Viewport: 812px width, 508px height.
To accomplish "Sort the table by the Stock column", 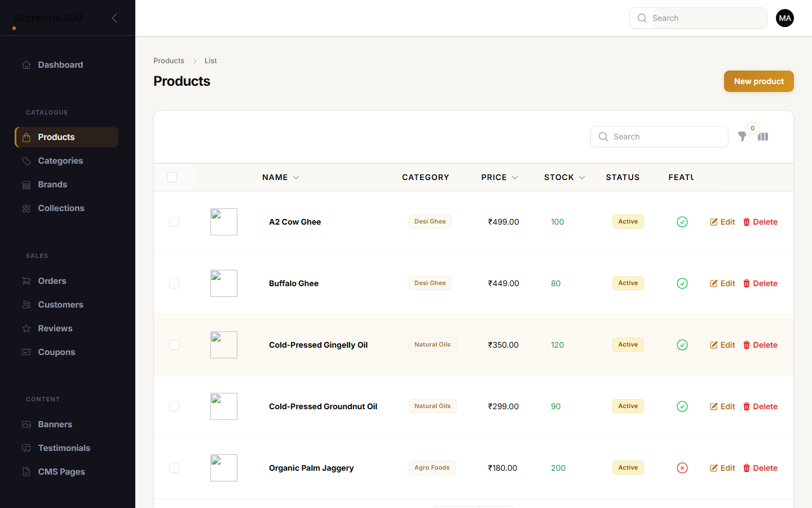I will tap(564, 177).
